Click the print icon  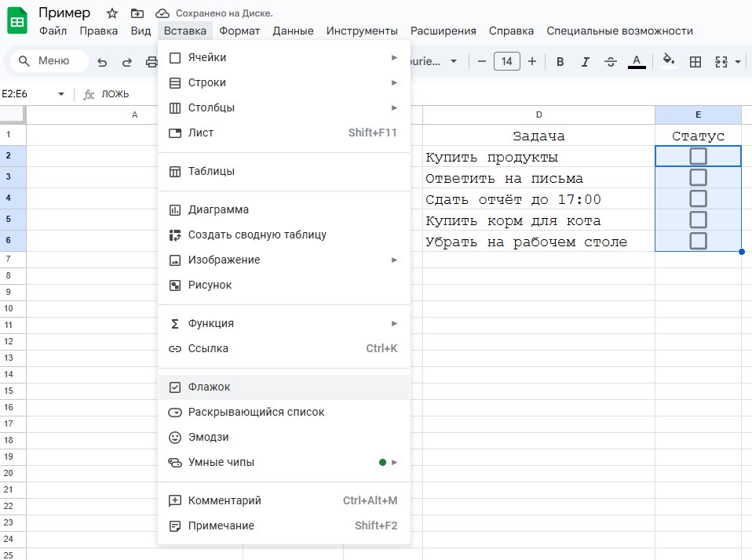151,62
